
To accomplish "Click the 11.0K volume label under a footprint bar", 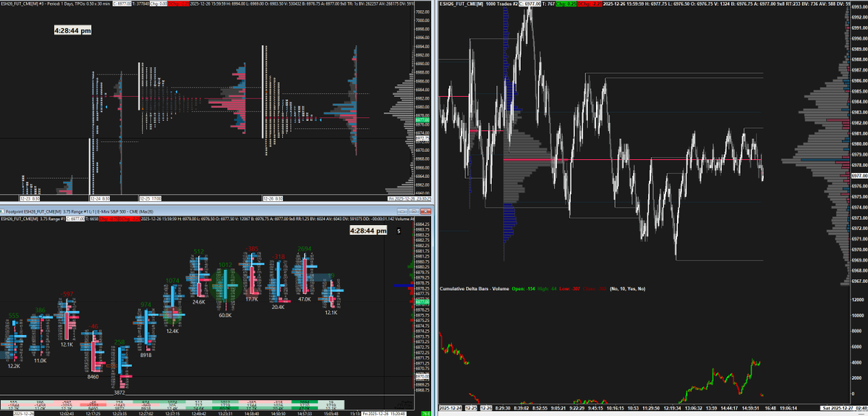I will pos(40,360).
